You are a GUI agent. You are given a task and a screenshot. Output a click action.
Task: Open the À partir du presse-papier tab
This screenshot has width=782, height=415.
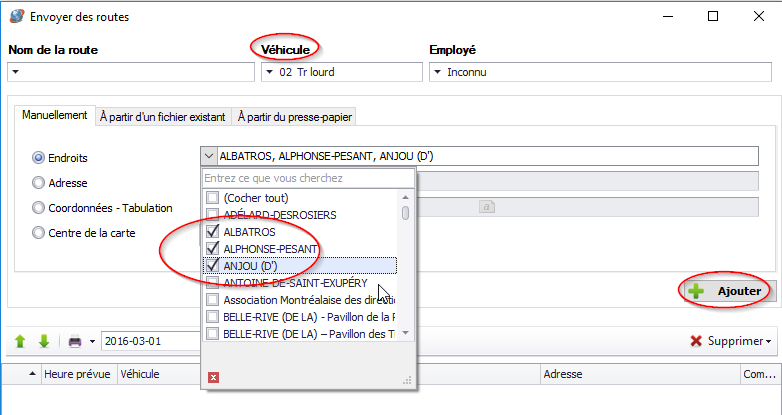click(x=294, y=116)
